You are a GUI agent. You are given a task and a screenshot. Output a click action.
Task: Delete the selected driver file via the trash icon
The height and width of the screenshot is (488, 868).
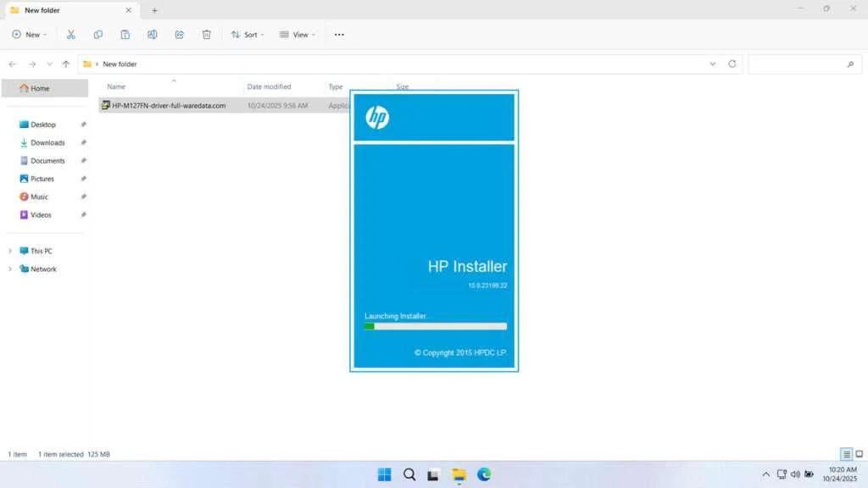pyautogui.click(x=206, y=34)
